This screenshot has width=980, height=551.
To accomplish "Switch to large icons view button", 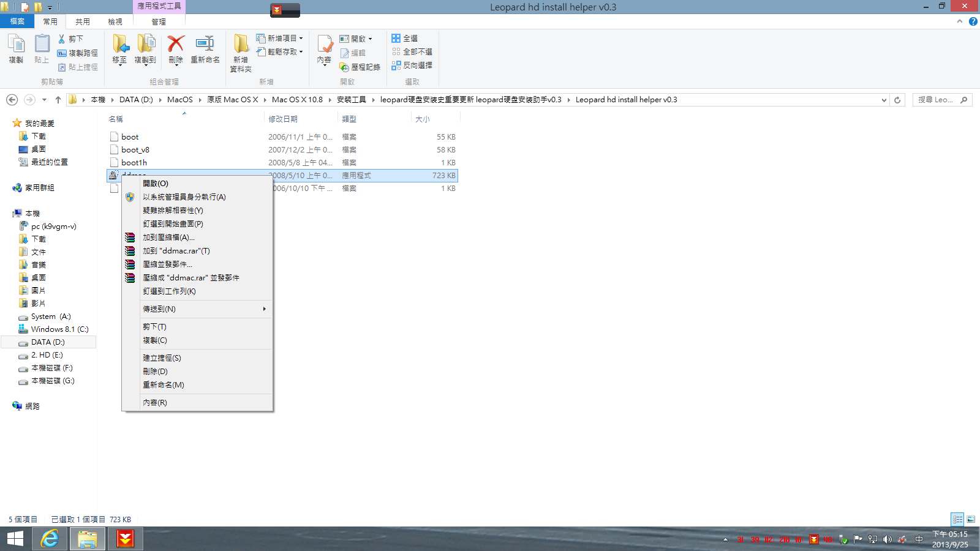I will click(971, 519).
